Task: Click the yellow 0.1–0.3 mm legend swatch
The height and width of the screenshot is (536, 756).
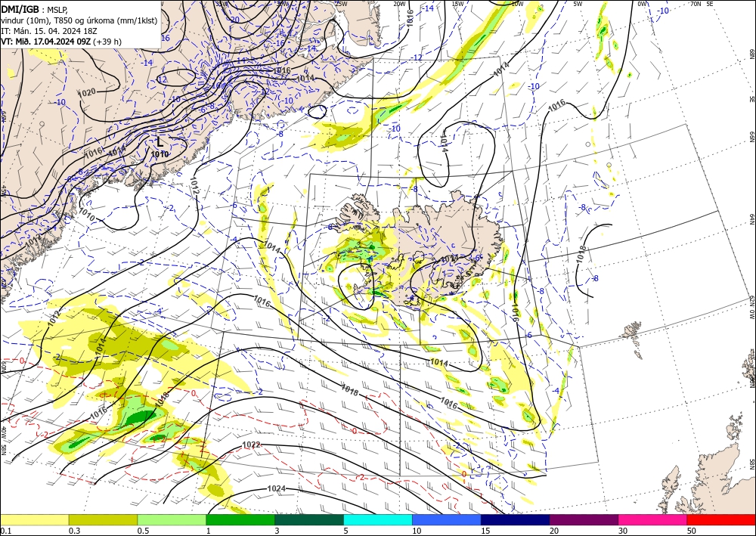Action: (x=34, y=519)
